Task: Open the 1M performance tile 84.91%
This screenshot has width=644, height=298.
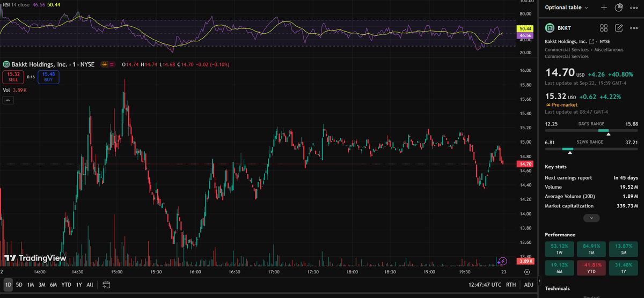Action: pos(591,249)
